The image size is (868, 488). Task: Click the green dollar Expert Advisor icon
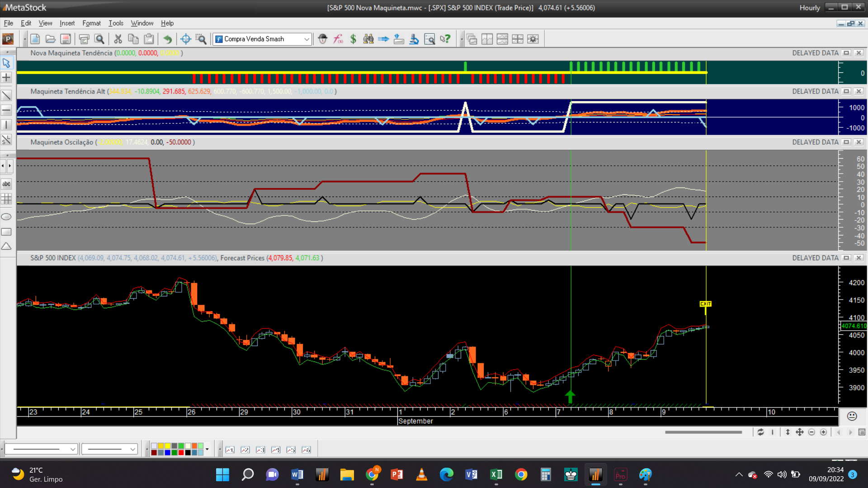[353, 39]
